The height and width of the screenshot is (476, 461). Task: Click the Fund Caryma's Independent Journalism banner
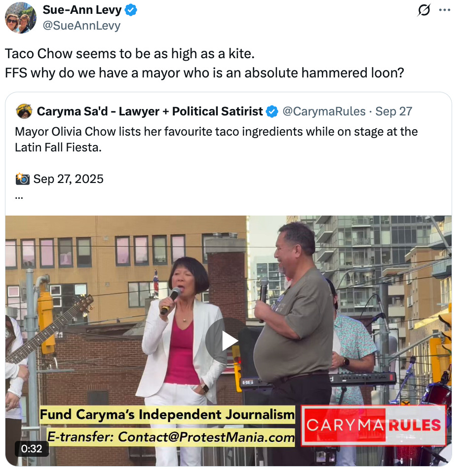pyautogui.click(x=167, y=415)
